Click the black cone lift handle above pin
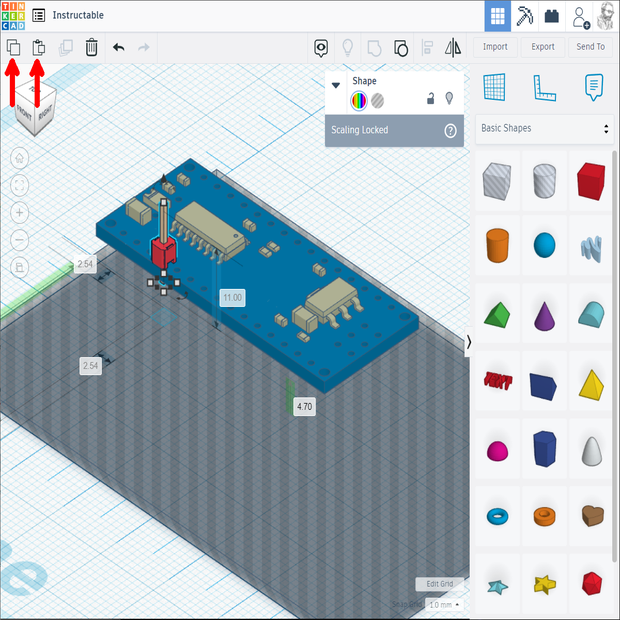 coord(164,178)
